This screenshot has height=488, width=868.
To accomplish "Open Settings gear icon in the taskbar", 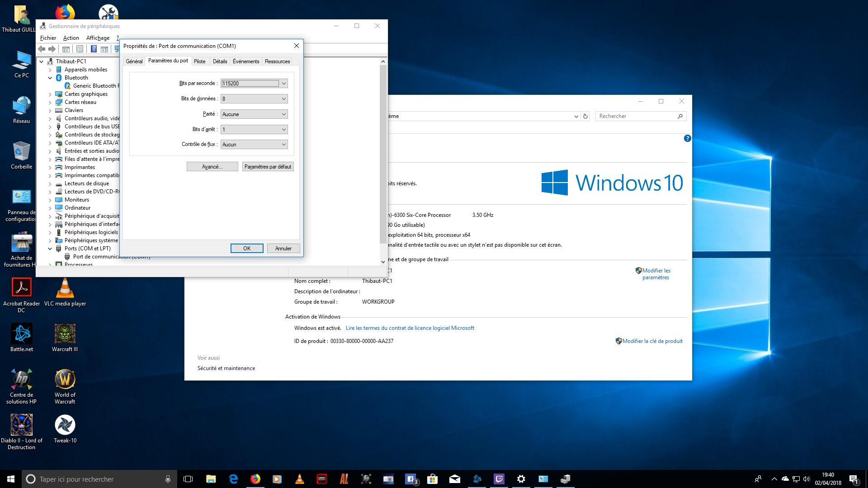I will coord(521,479).
